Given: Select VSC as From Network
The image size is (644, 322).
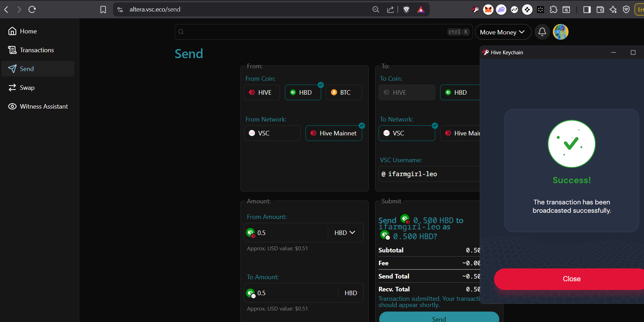Looking at the screenshot, I should point(272,133).
